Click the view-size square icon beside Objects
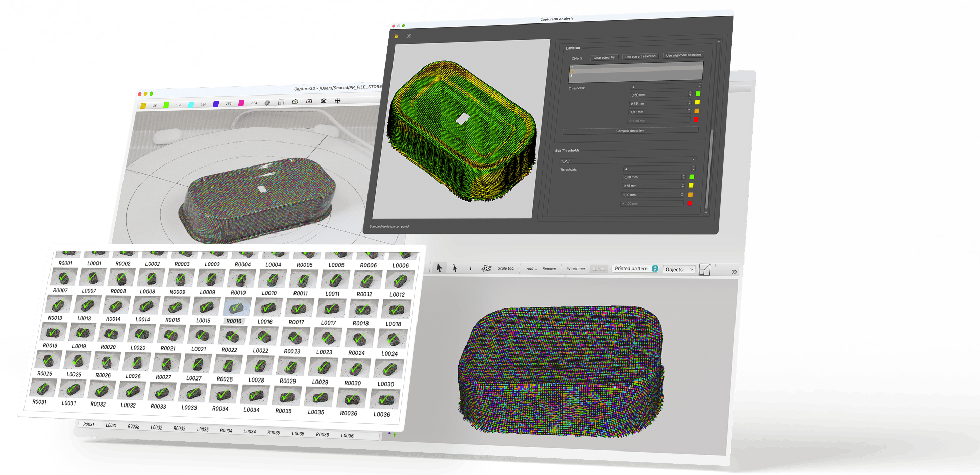This screenshot has height=475, width=980. pyautogui.click(x=704, y=269)
